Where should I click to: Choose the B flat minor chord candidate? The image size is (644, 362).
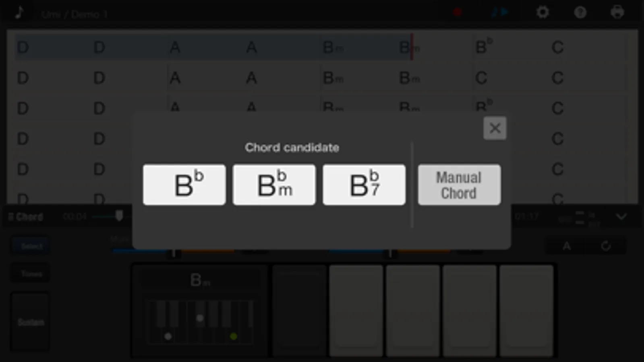click(274, 185)
